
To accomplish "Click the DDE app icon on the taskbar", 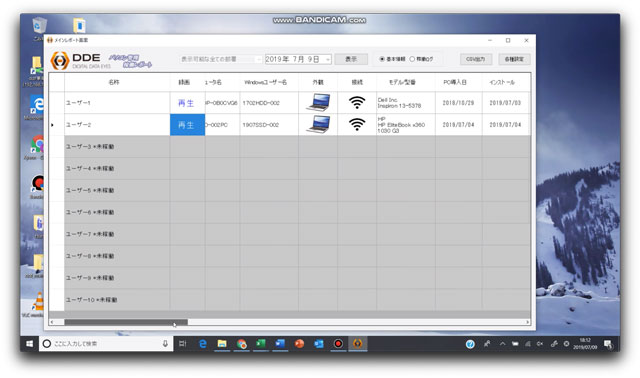I will coord(358,344).
